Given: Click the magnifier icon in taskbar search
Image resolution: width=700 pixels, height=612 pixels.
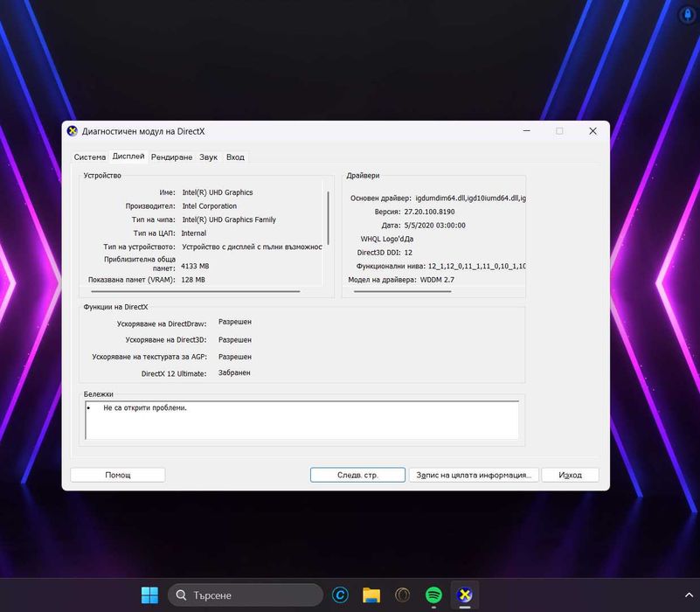Looking at the screenshot, I should point(181,595).
